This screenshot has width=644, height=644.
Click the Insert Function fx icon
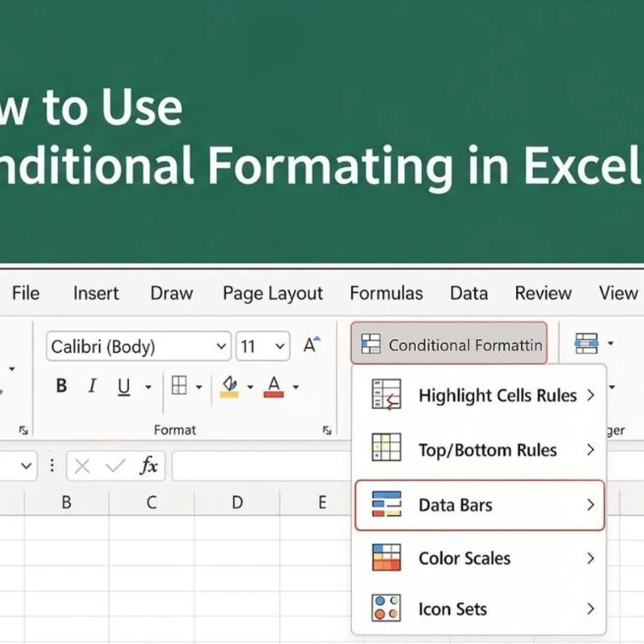point(149,465)
